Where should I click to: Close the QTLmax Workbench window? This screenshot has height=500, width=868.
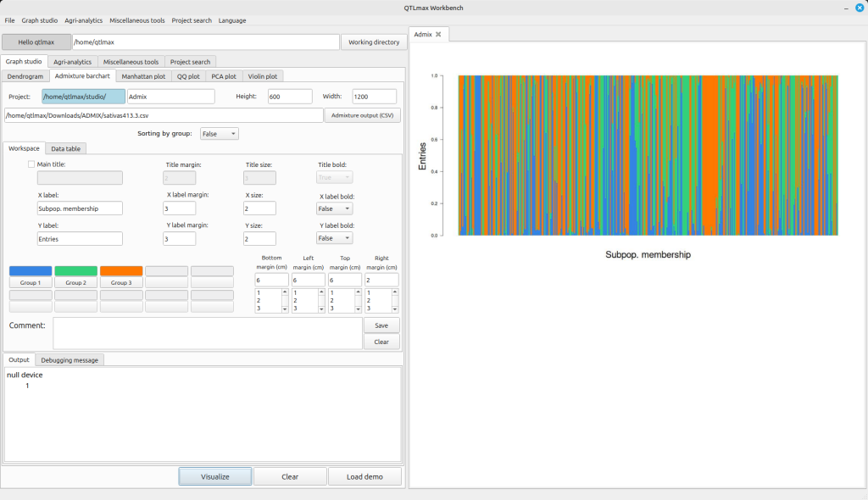click(859, 8)
